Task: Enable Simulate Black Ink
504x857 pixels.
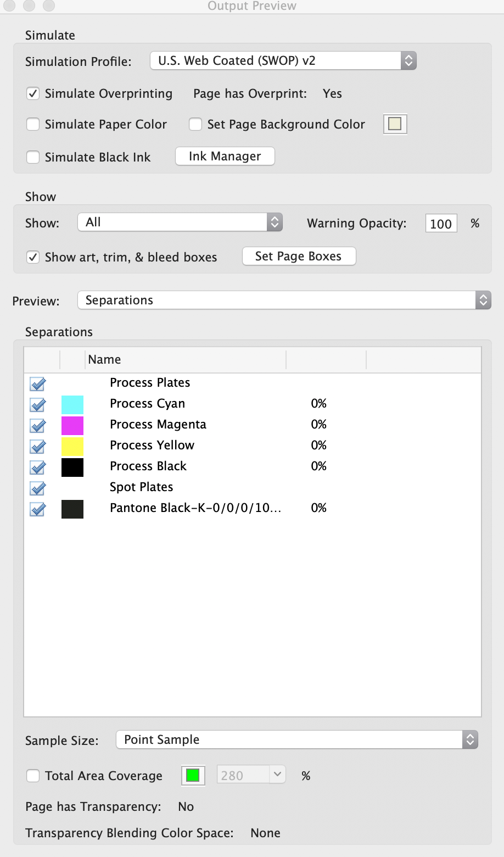Action: pos(33,157)
